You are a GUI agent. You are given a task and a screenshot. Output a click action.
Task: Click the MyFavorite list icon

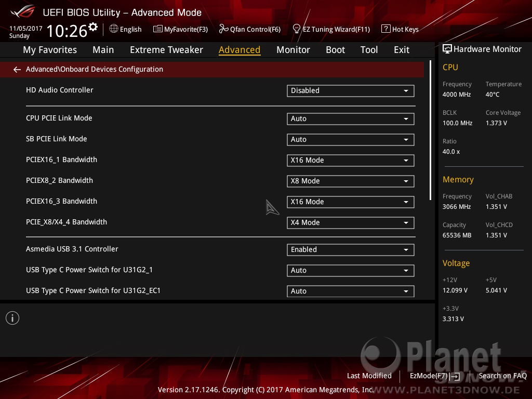(158, 29)
